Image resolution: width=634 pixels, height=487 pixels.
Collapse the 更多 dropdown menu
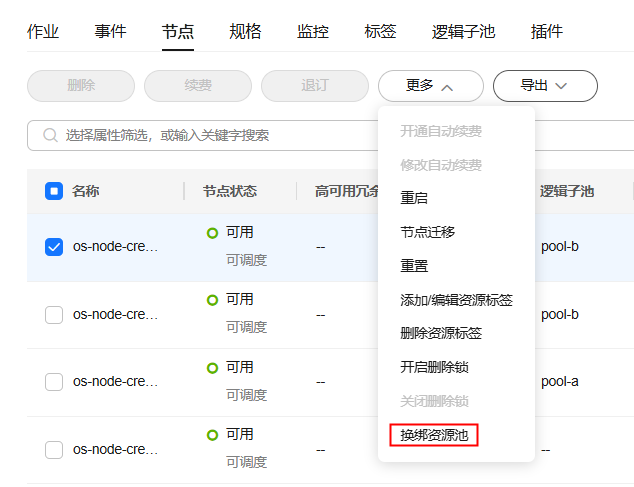point(431,86)
